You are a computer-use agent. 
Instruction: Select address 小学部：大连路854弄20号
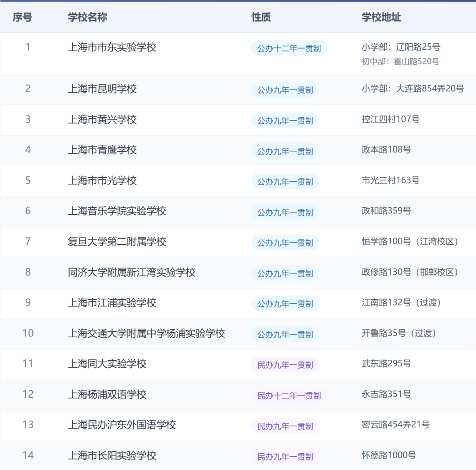click(x=413, y=88)
